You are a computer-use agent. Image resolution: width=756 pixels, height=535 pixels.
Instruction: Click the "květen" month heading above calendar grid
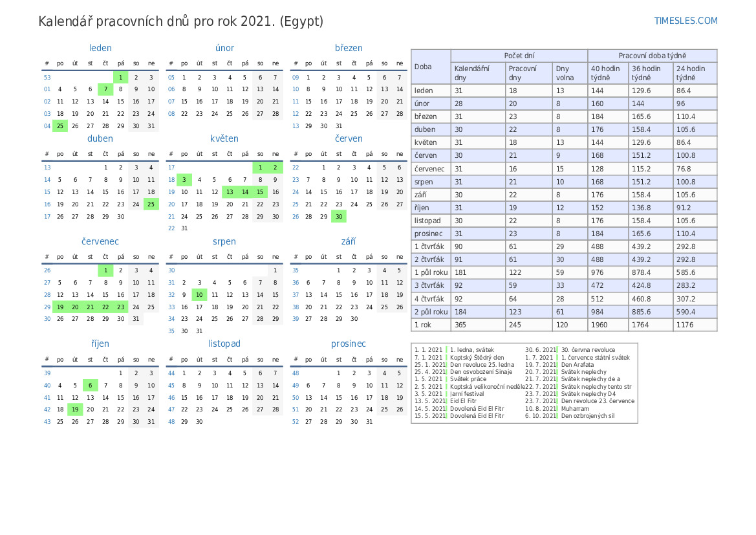pyautogui.click(x=224, y=138)
